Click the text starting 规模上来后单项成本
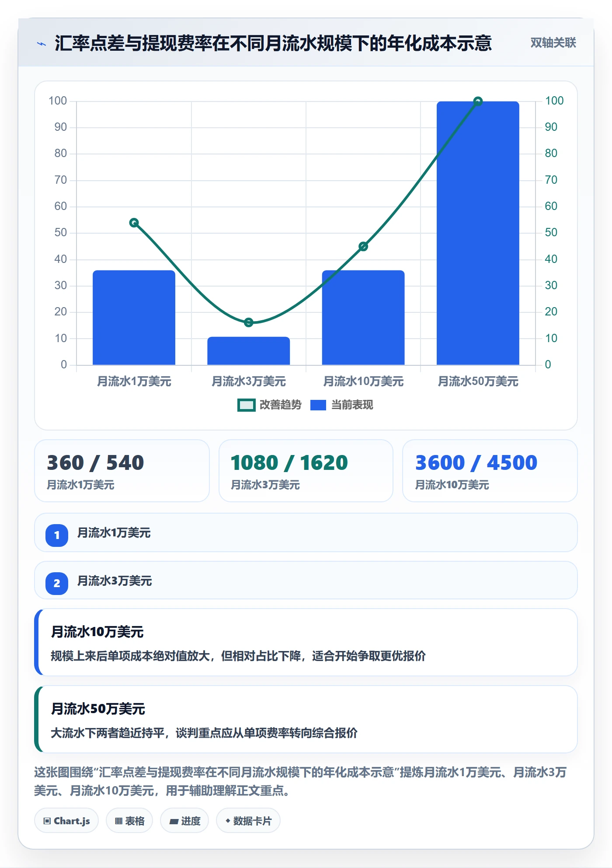Image resolution: width=612 pixels, height=868 pixels. coord(238,656)
